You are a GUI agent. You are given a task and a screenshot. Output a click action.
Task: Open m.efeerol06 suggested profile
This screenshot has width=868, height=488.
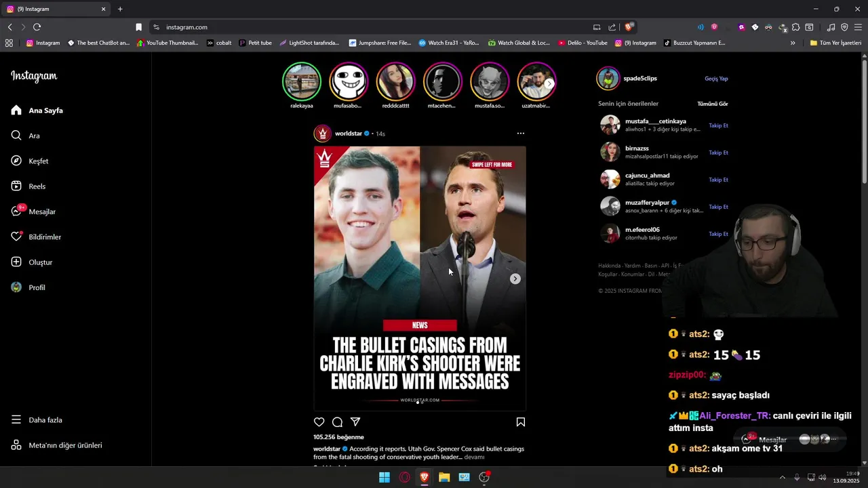click(x=642, y=230)
